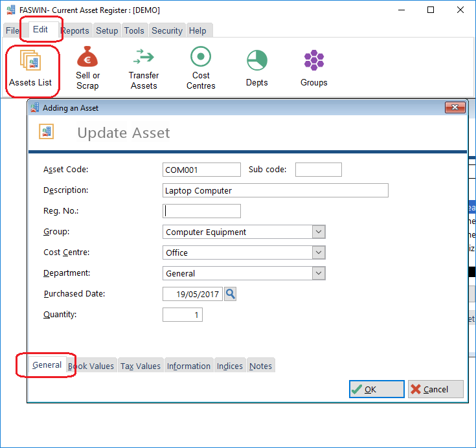Screen dimensions: 476x448
Task: Click FASWIN title bar app icon
Action: (x=11, y=10)
